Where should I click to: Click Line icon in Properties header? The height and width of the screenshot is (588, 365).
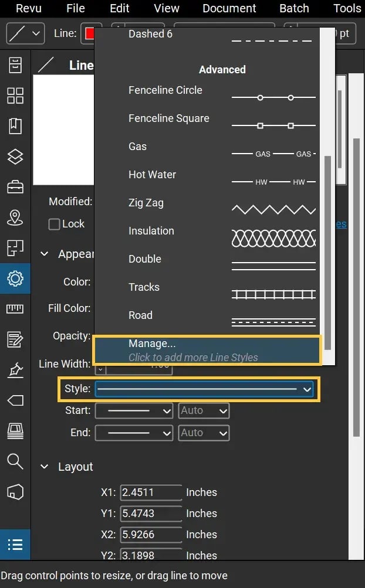[46, 65]
